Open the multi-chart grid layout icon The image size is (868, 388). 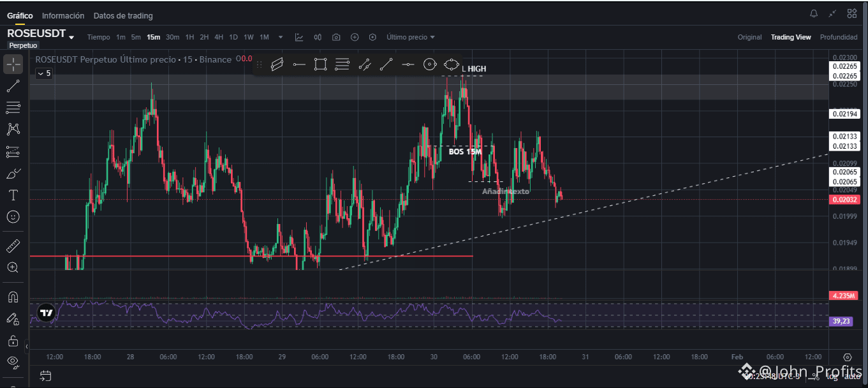point(852,13)
